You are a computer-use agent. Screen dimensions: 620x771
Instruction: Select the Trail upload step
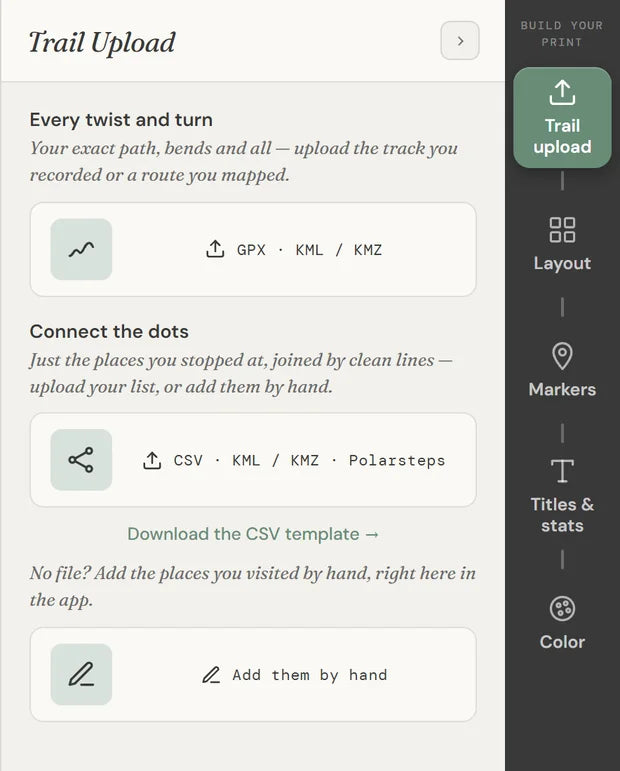point(562,118)
